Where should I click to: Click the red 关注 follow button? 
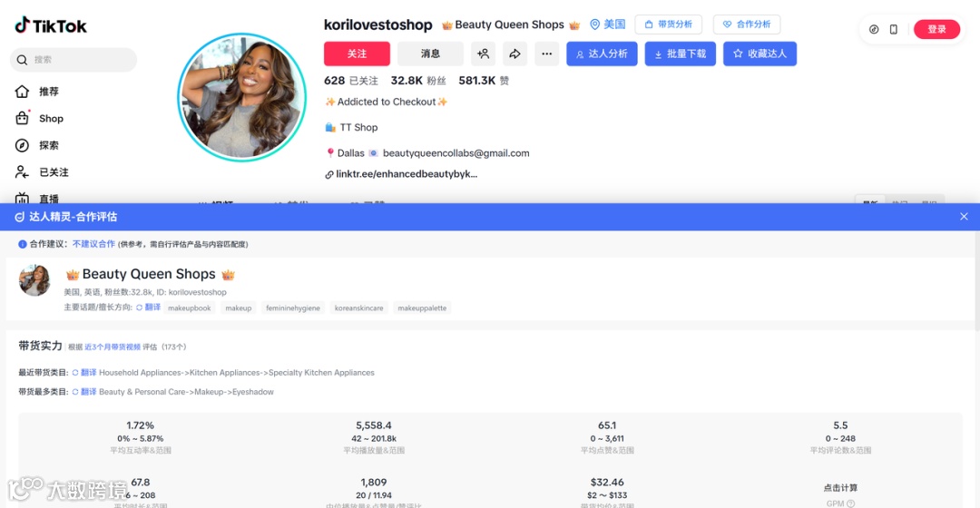pyautogui.click(x=357, y=54)
